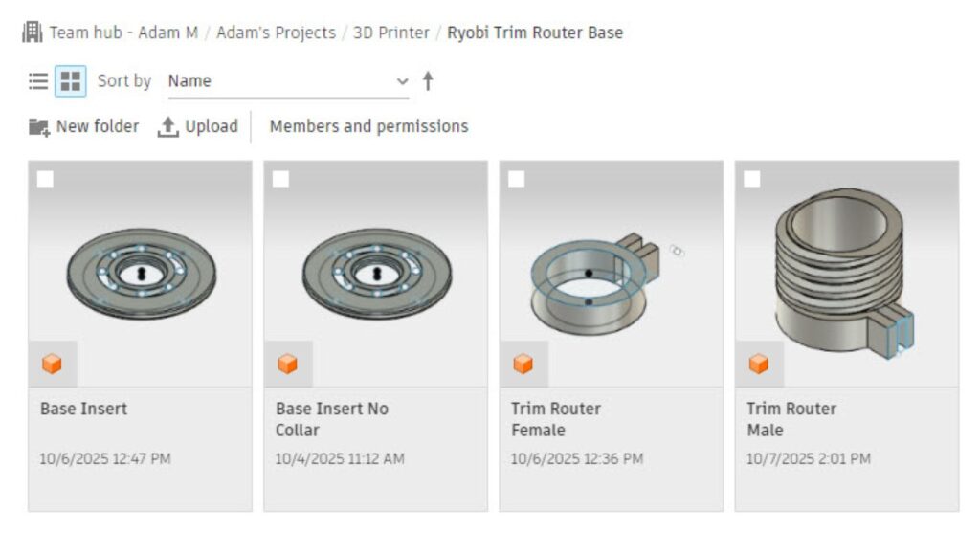Click the Team hub building icon
980x554 pixels.
[33, 33]
